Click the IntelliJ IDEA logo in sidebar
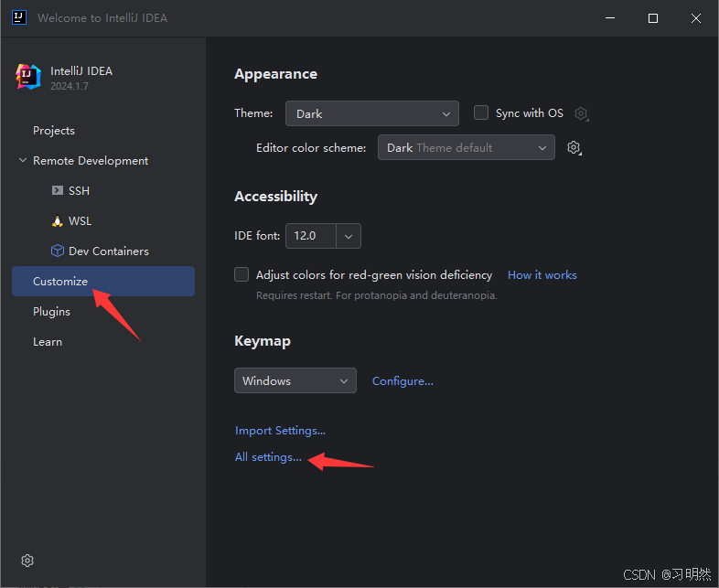 (28, 77)
